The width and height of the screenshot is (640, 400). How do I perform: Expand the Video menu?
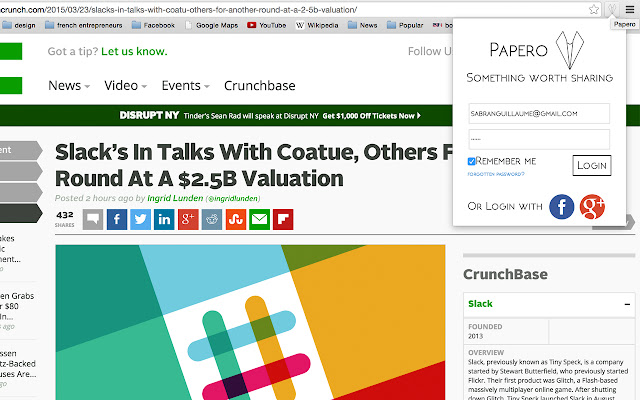[125, 86]
